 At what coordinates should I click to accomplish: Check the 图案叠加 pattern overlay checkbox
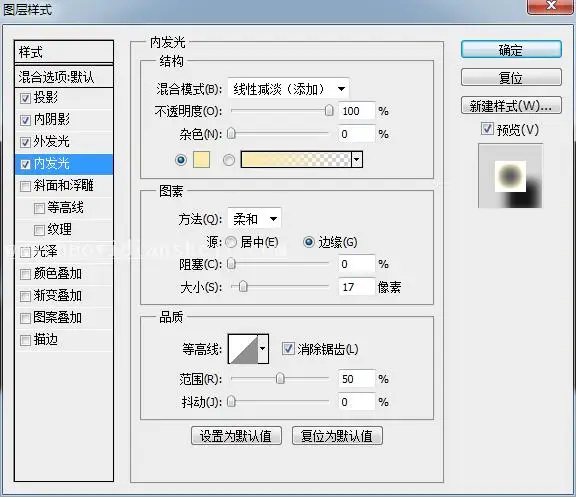click(25, 318)
